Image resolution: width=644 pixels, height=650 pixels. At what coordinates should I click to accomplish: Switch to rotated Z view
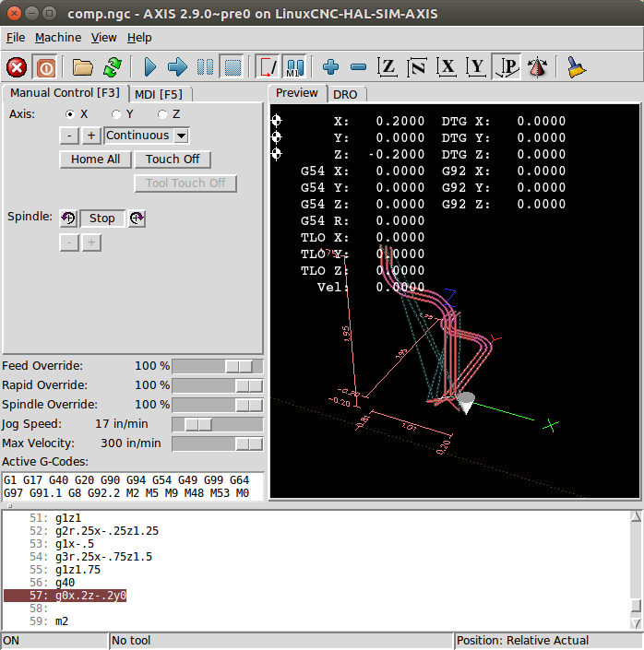tap(417, 67)
